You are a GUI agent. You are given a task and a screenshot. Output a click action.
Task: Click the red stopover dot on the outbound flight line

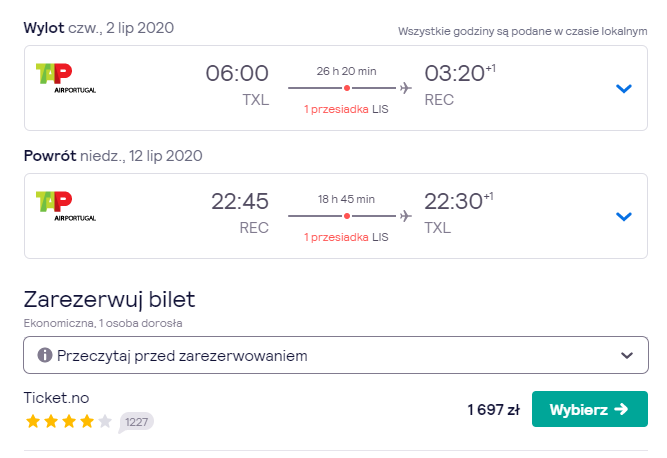[347, 88]
